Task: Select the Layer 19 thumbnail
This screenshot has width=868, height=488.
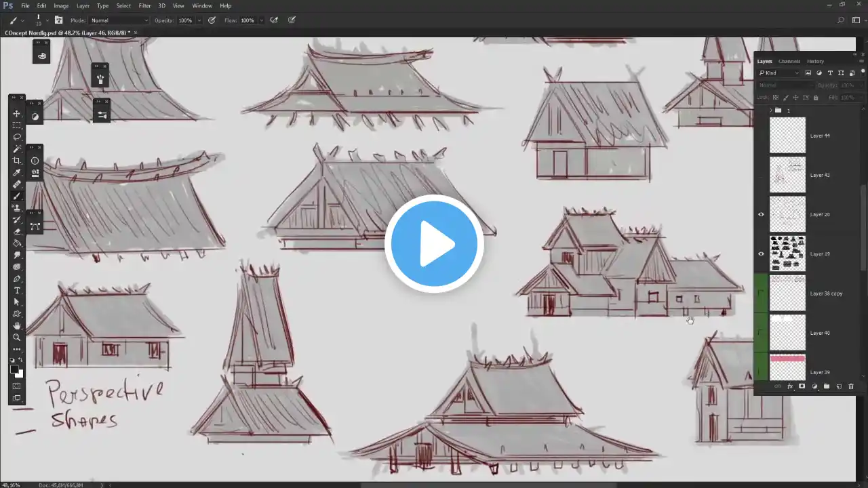Action: tap(787, 253)
